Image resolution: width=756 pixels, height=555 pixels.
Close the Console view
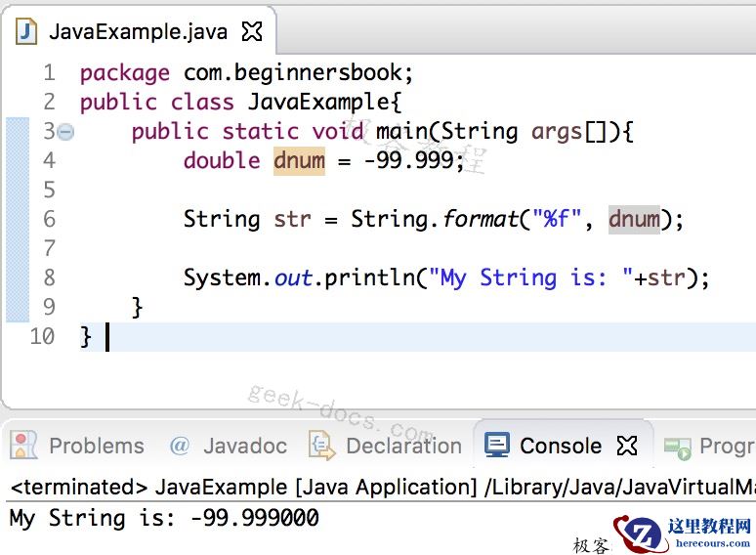point(627,446)
